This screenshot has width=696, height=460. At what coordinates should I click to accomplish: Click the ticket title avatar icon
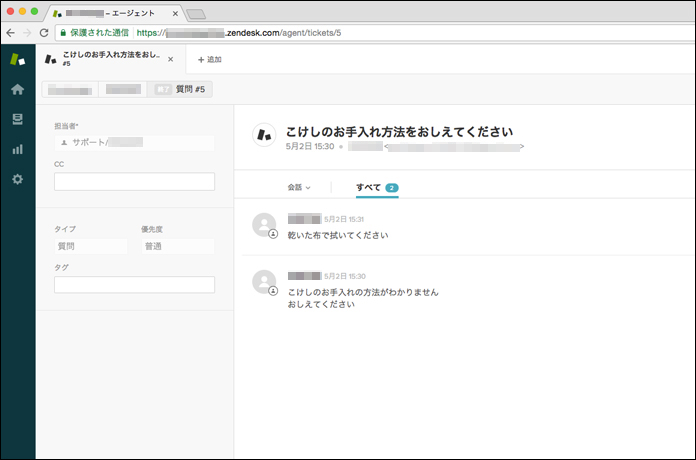264,135
